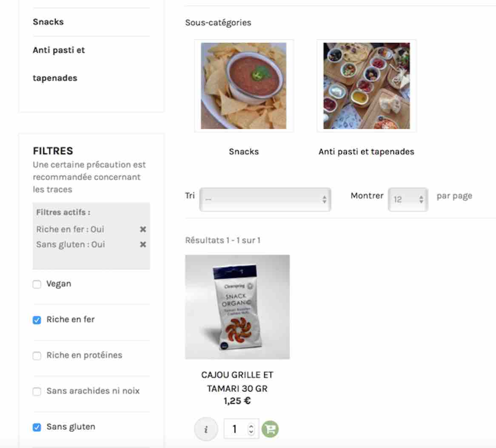Image resolution: width=496 pixels, height=448 pixels.
Task: Remove the 'Riche en fer' active filter
Action: tap(143, 229)
